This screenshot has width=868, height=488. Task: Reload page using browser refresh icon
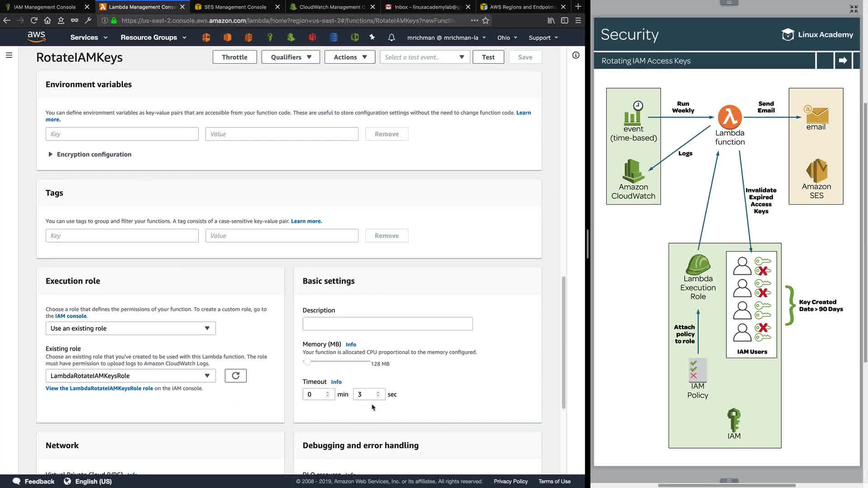[34, 20]
